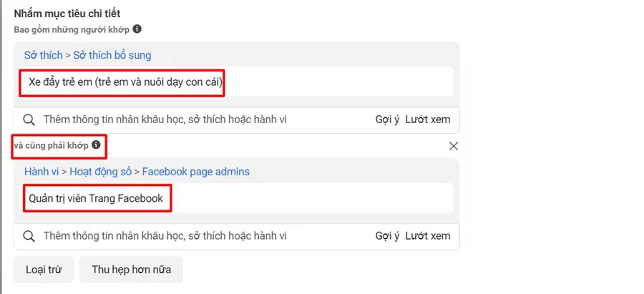Open "Lướt xem" in the first search box
Viewport: 644px width, 294px height.
click(428, 120)
